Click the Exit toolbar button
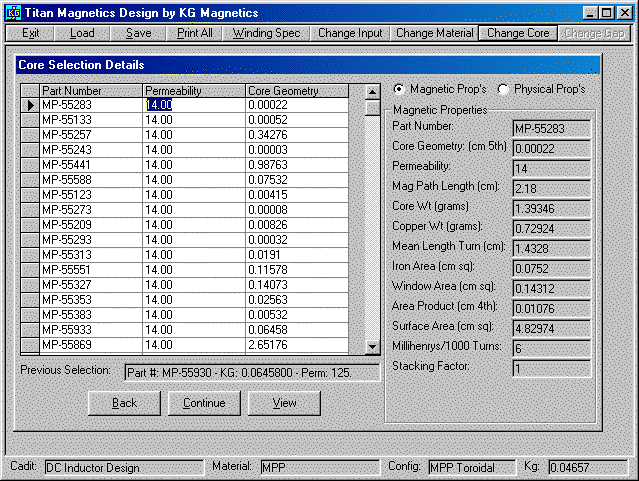The image size is (639, 481). click(30, 33)
